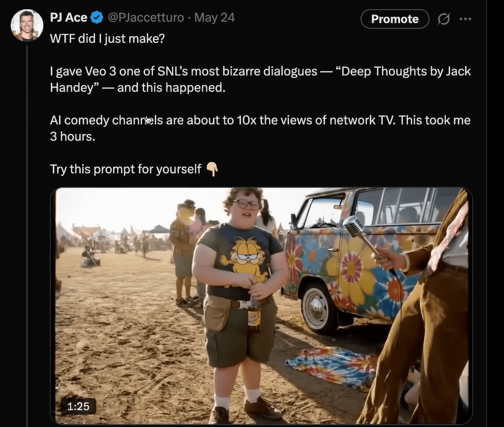Click the 1:25 video duration badge

78,405
